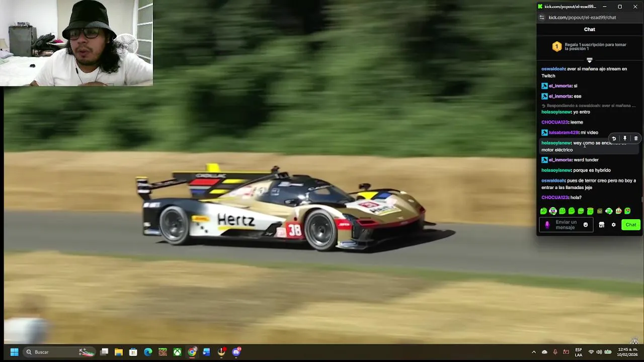Open chat settings gear icon
Screen dimensions: 644x362
click(x=613, y=225)
